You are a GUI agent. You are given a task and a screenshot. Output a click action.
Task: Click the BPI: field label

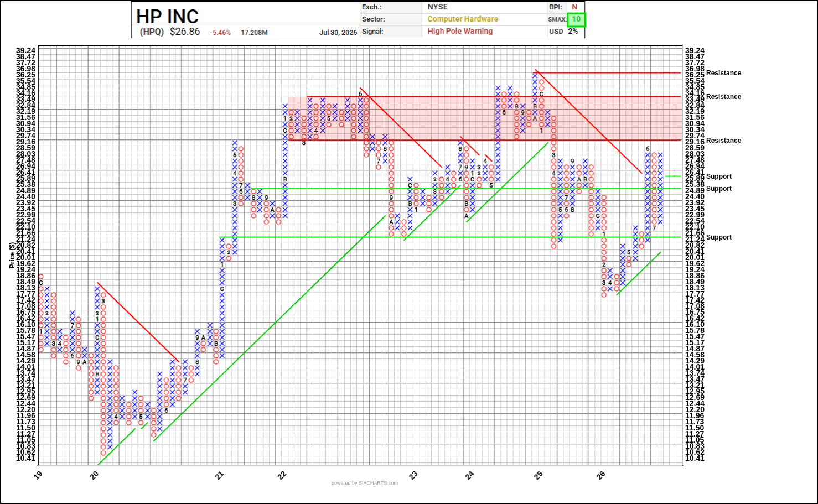pyautogui.click(x=556, y=7)
